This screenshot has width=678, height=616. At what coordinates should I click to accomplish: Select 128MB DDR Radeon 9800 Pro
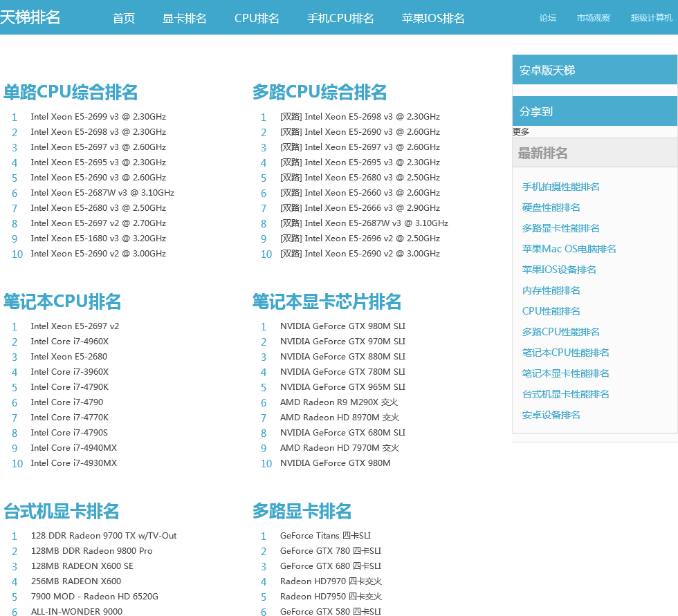point(91,551)
